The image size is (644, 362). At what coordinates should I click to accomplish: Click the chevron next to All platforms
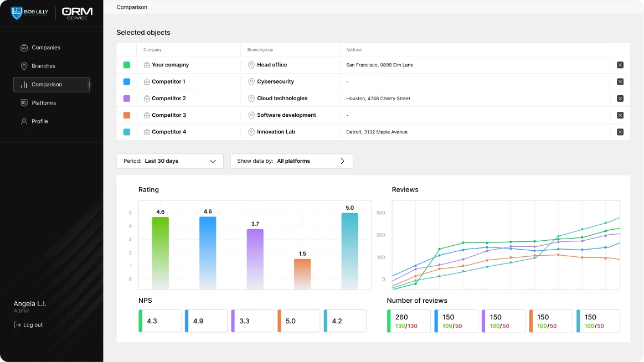(343, 161)
